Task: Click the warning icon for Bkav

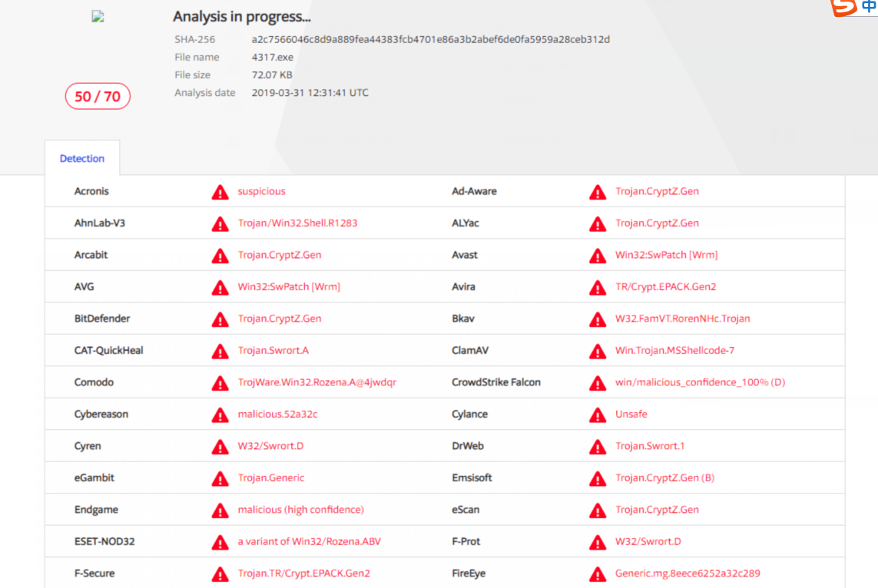Action: [x=598, y=319]
